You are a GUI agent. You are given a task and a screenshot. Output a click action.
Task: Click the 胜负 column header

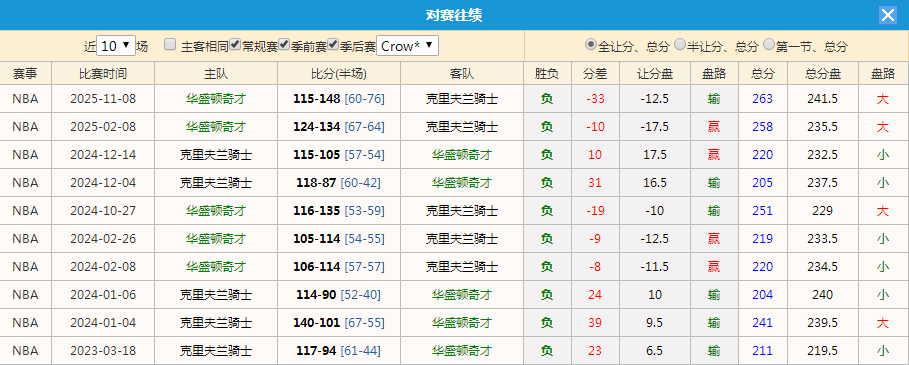(x=547, y=74)
